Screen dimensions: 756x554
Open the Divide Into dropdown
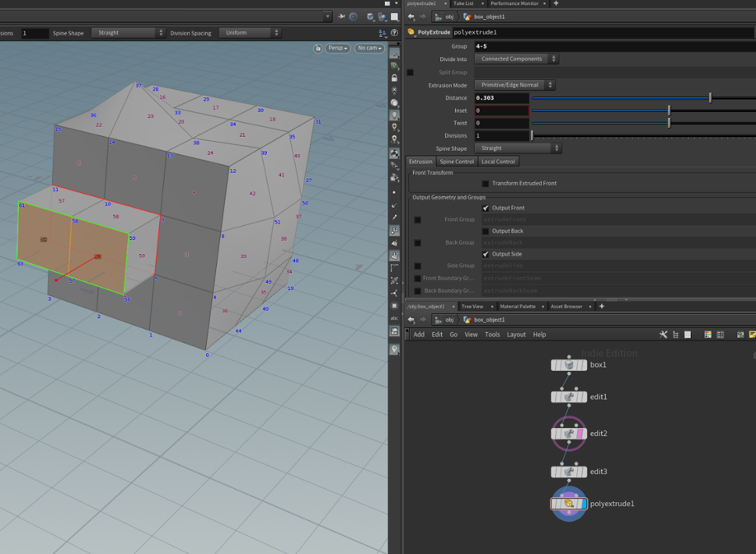516,59
